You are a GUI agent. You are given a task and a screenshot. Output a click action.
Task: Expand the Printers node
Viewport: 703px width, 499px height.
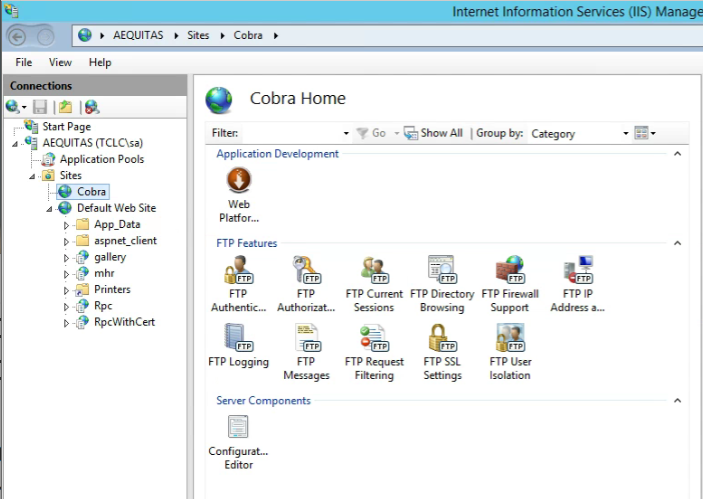click(x=66, y=290)
